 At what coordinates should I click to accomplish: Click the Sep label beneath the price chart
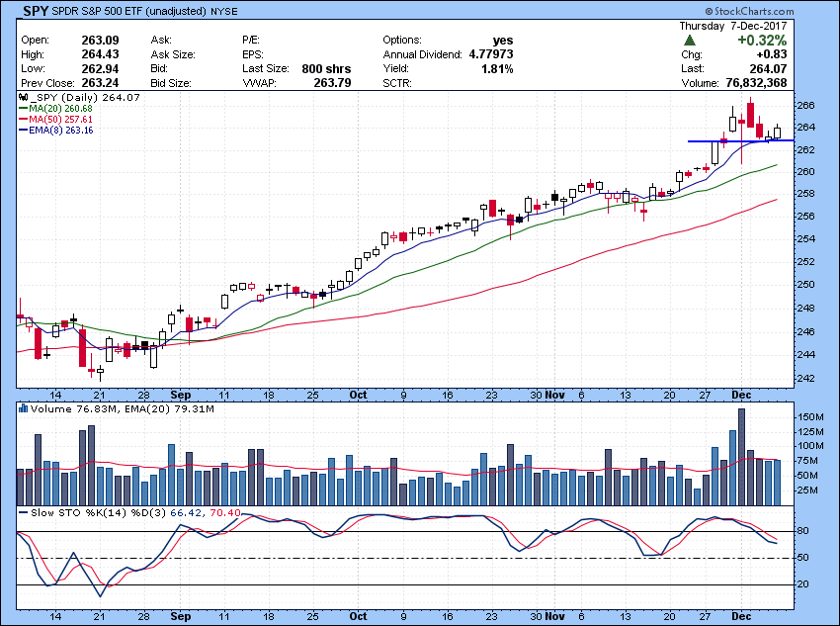coord(181,395)
